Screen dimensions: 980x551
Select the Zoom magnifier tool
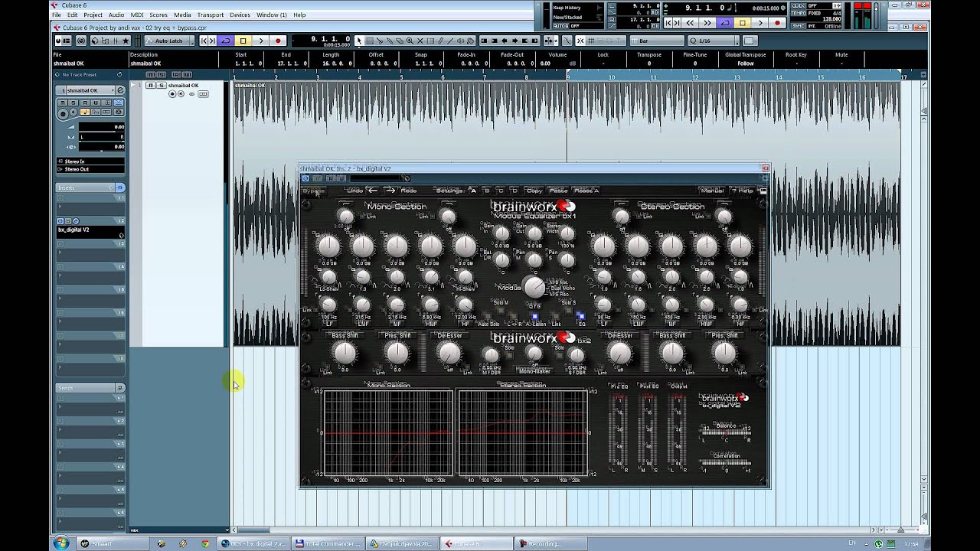pos(410,41)
